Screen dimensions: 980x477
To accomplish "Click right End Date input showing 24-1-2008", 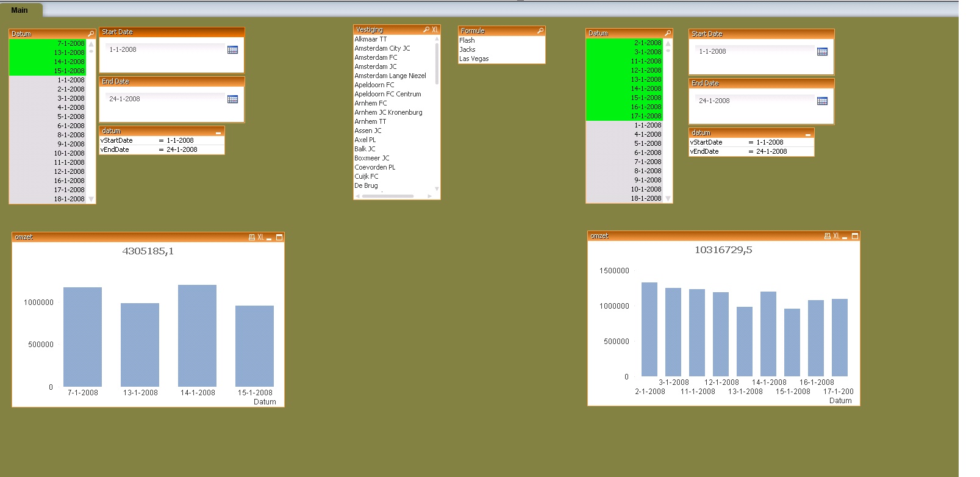I will point(754,101).
